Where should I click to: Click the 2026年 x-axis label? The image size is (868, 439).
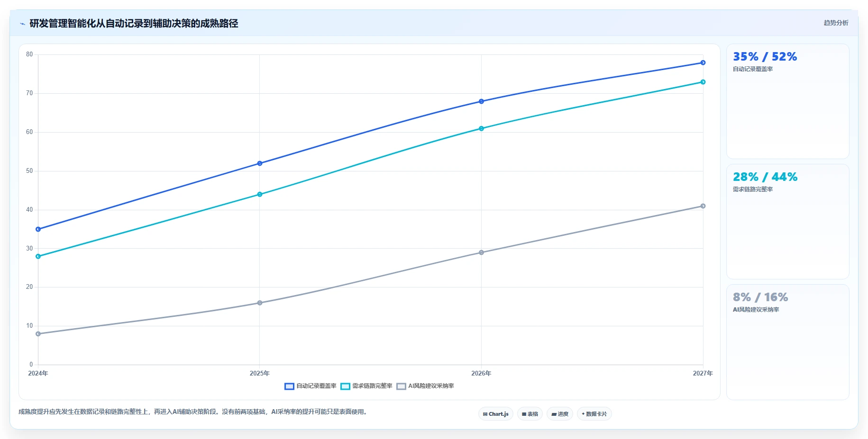pyautogui.click(x=481, y=373)
